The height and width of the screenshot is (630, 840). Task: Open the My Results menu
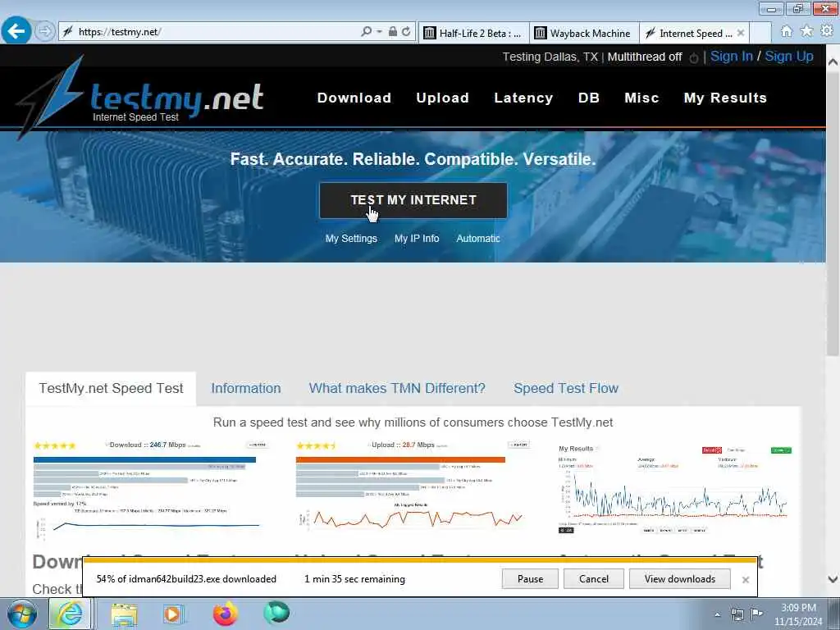coord(725,98)
